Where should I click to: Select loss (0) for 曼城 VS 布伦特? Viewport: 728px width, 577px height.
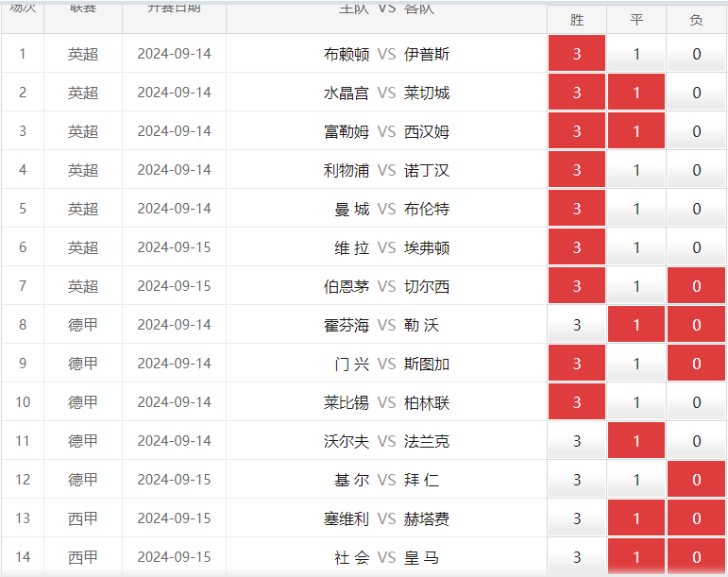pos(697,208)
